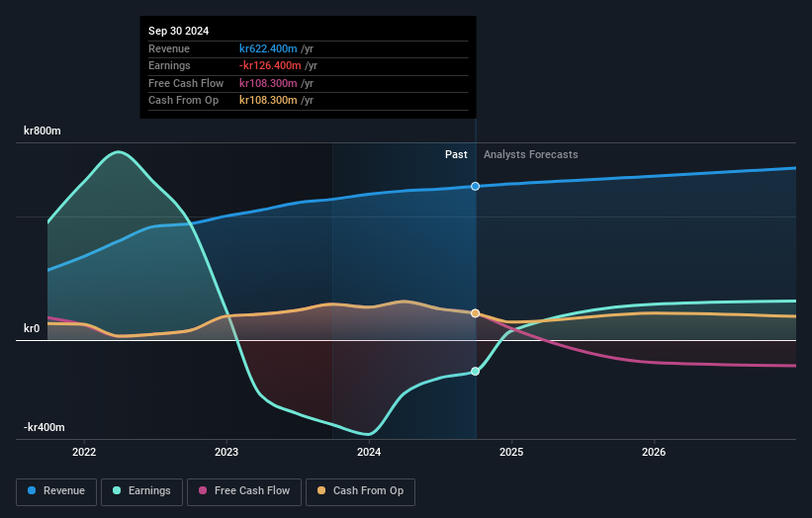The height and width of the screenshot is (518, 812).
Task: Toggle the Revenue legend button
Action: tap(56, 491)
